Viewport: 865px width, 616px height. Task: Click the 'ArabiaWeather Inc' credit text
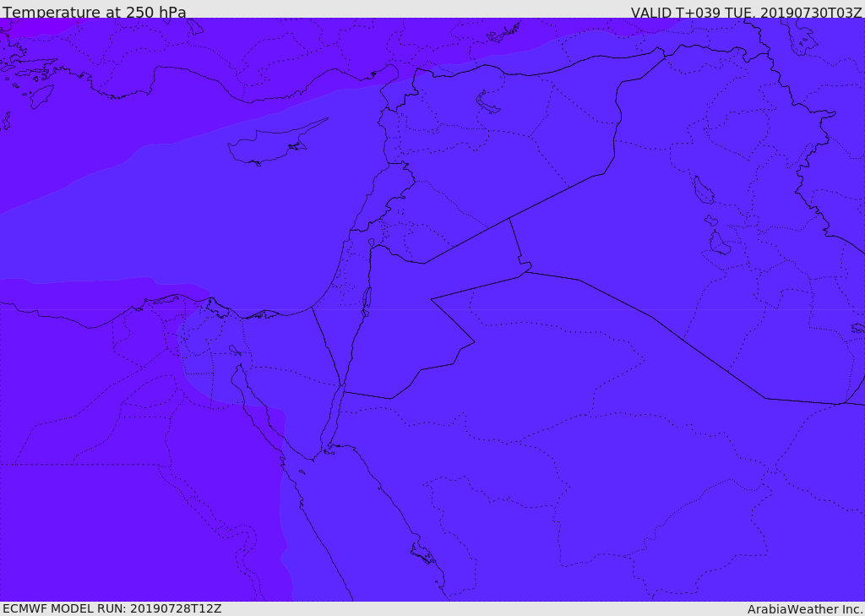coord(805,609)
